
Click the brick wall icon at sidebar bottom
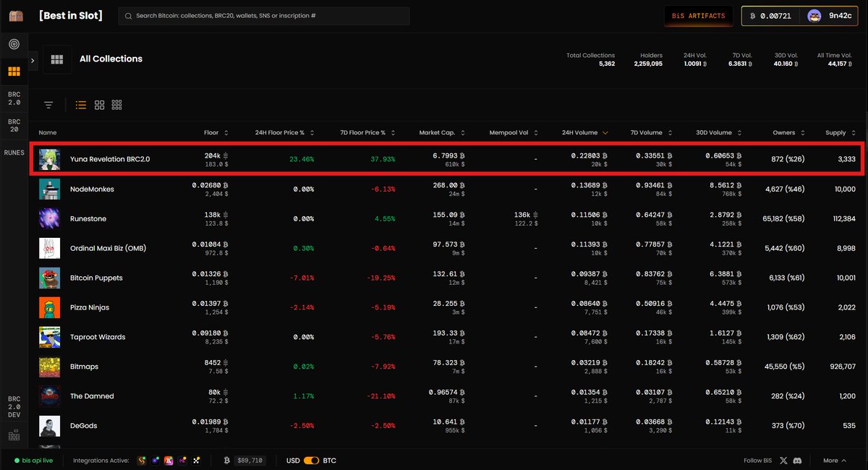coord(14,435)
